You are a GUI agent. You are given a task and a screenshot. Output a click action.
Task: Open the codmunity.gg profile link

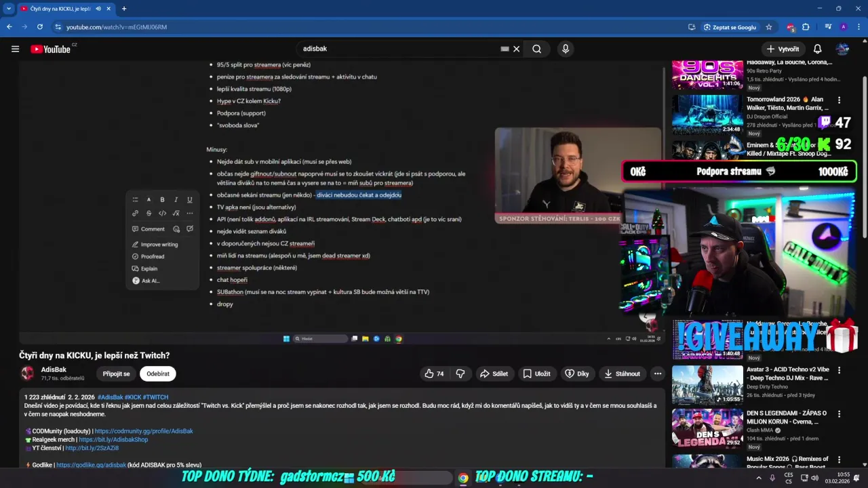144,431
